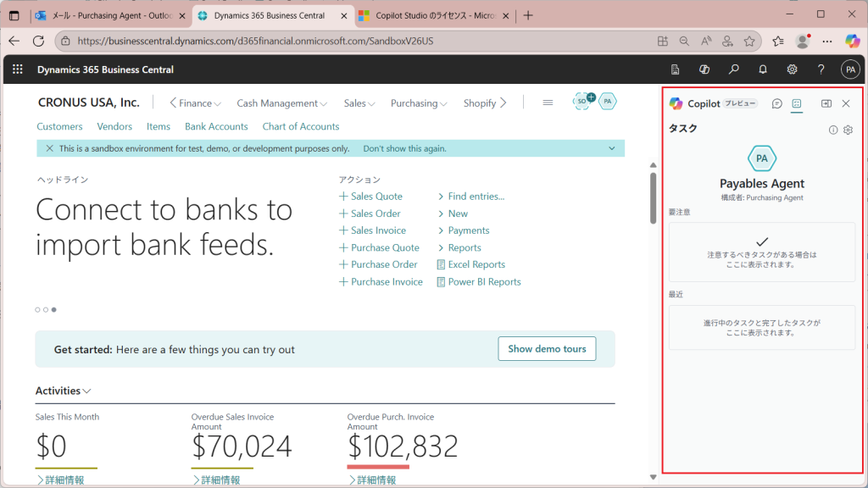
Task: Open Vendors list
Action: pos(114,126)
